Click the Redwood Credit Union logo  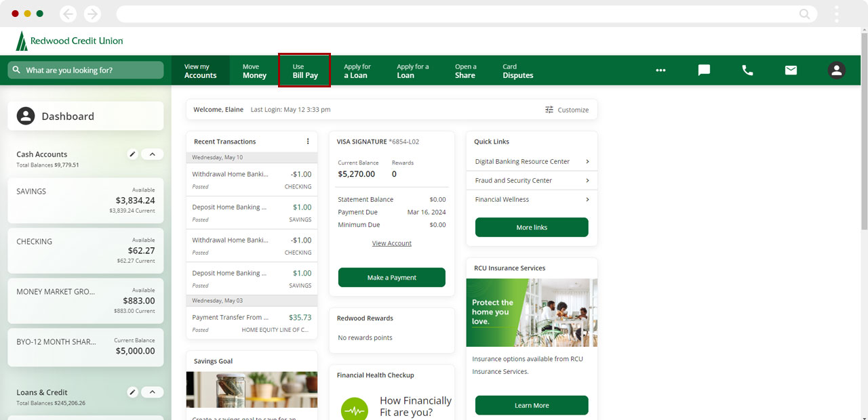pos(69,41)
